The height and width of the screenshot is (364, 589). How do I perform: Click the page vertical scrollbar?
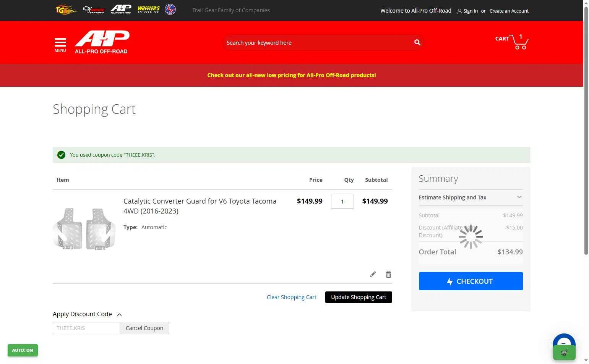pos(586,130)
